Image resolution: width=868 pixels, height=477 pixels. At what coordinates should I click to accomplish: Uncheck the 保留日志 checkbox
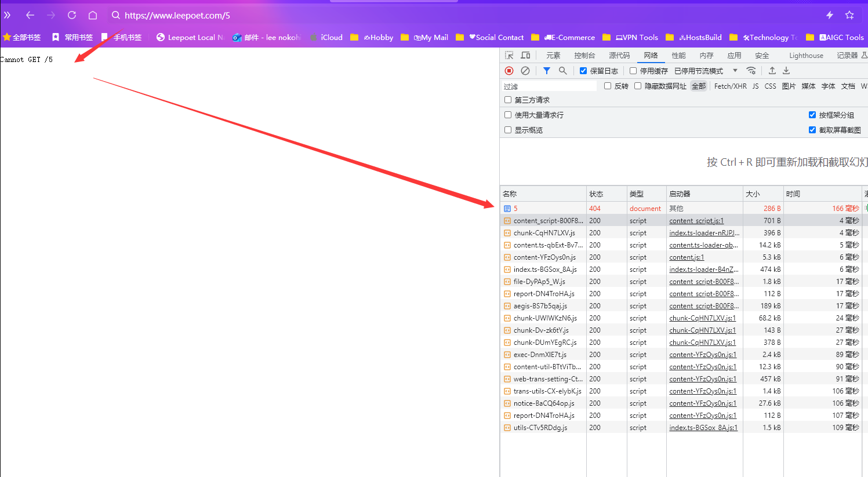pyautogui.click(x=583, y=71)
